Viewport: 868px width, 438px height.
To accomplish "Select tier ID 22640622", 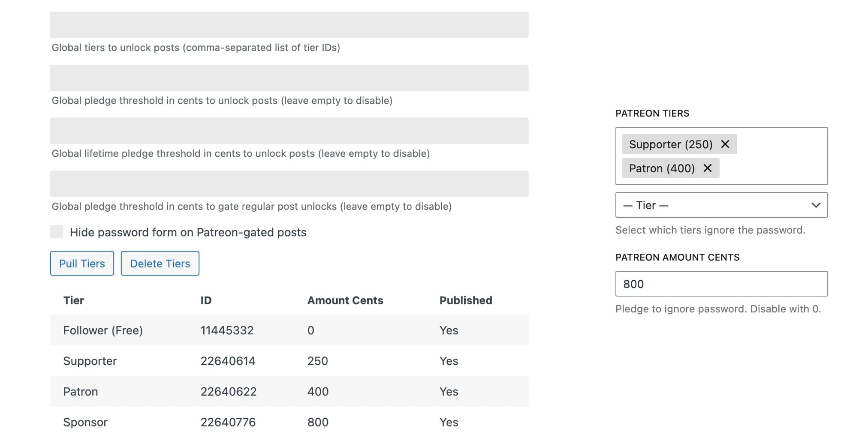I will pyautogui.click(x=229, y=392).
